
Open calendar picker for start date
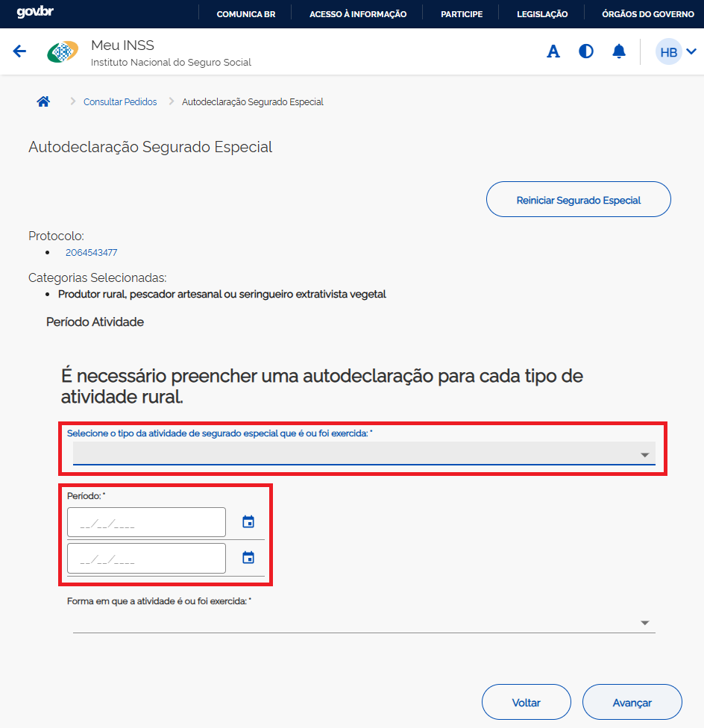pyautogui.click(x=248, y=522)
